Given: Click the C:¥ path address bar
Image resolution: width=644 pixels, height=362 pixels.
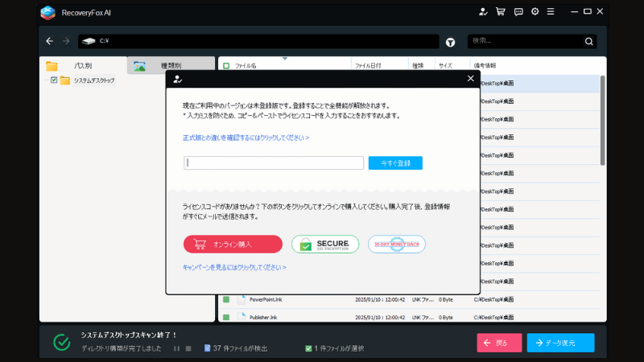Looking at the screenshot, I should pyautogui.click(x=258, y=41).
